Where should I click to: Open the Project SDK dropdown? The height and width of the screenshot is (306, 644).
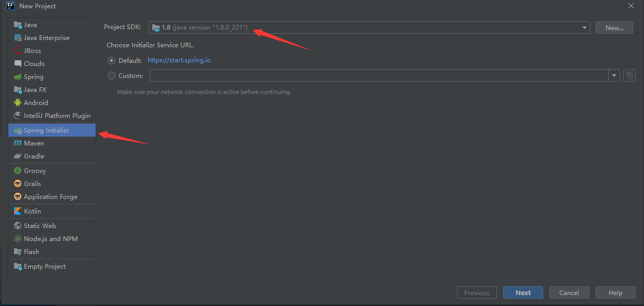[370, 28]
